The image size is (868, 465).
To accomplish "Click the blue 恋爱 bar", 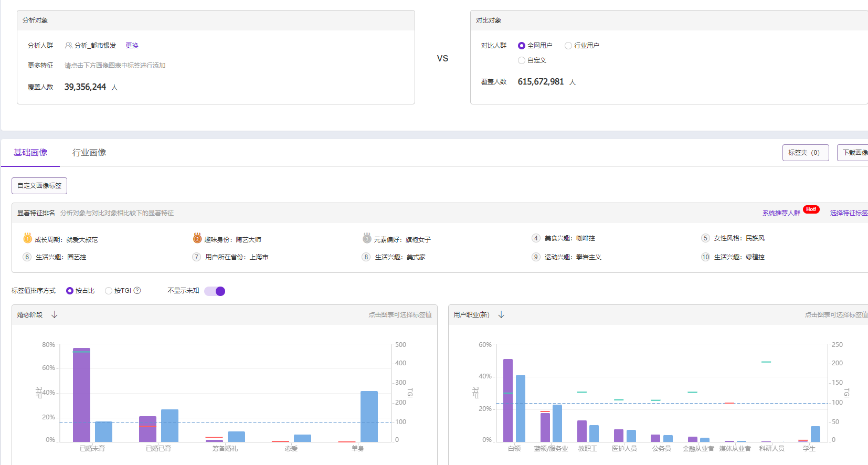I will coord(302,438).
